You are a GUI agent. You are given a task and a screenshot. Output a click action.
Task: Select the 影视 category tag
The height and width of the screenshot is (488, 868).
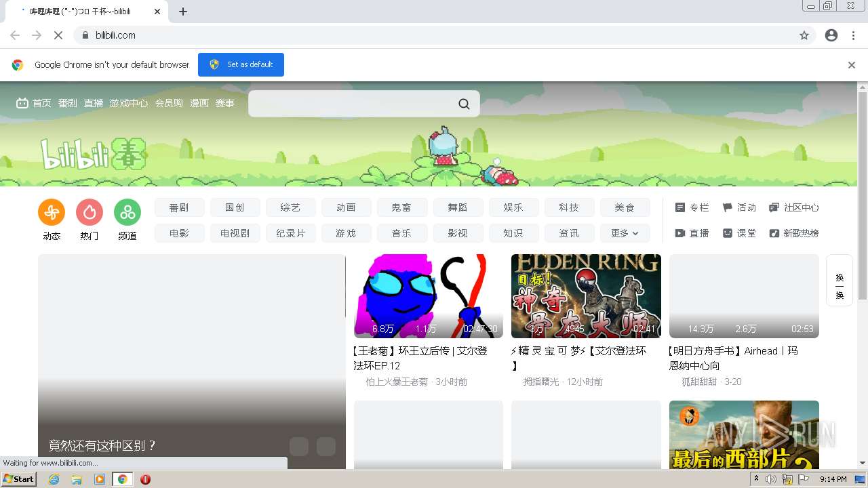coord(458,233)
